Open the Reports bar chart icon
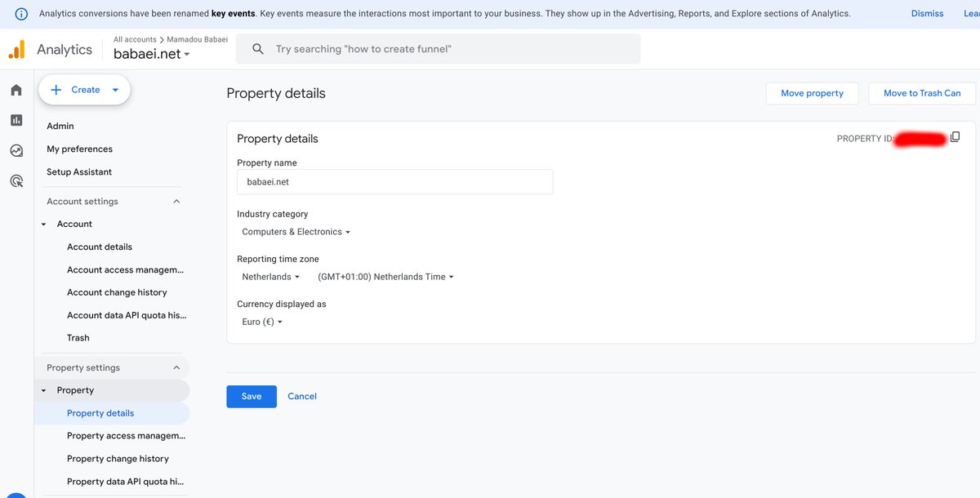 point(16,120)
